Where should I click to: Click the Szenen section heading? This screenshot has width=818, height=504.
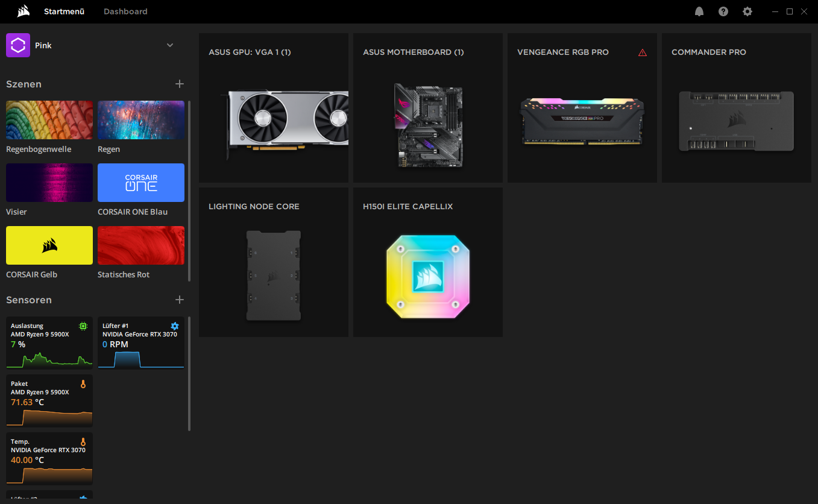(x=24, y=84)
